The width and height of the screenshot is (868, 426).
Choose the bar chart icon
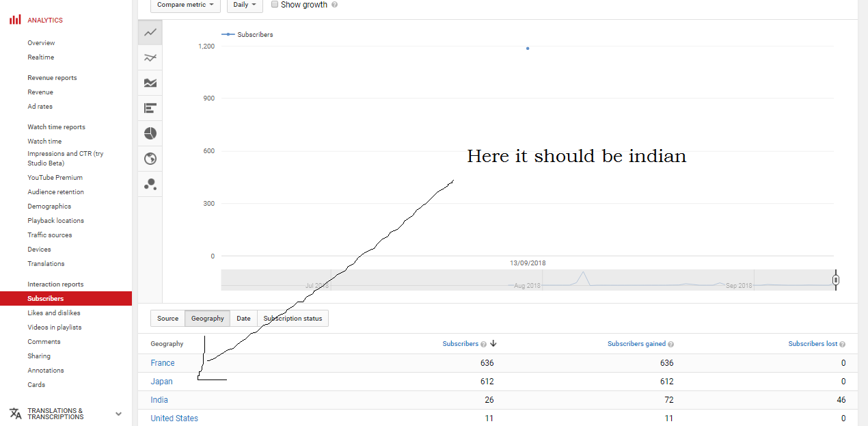point(150,108)
